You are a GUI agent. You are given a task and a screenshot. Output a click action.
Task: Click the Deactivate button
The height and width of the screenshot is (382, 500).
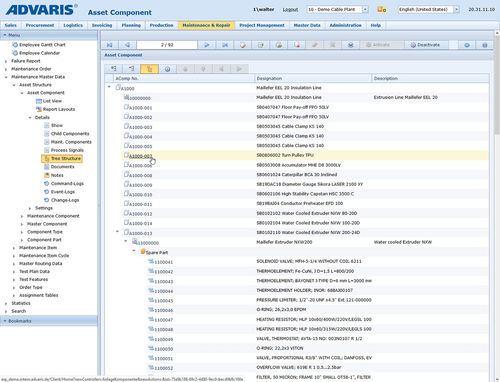point(425,45)
